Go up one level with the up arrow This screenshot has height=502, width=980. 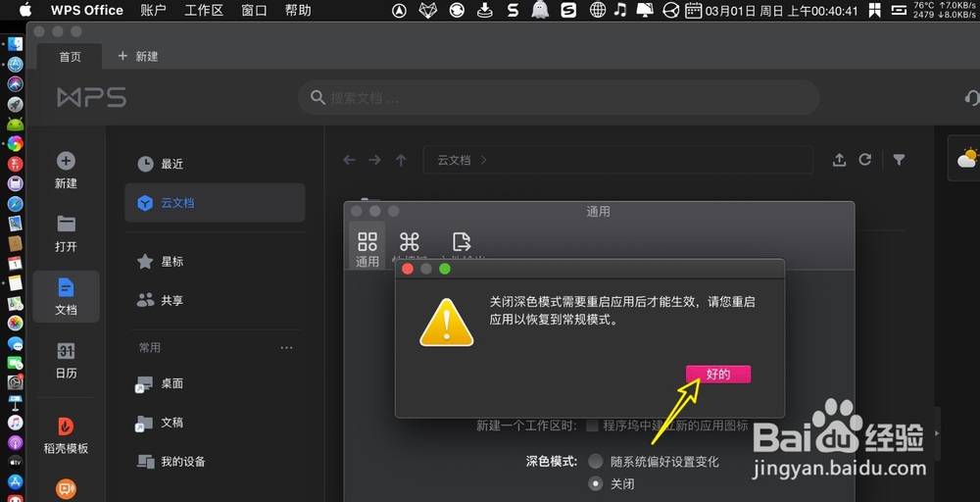tap(401, 160)
